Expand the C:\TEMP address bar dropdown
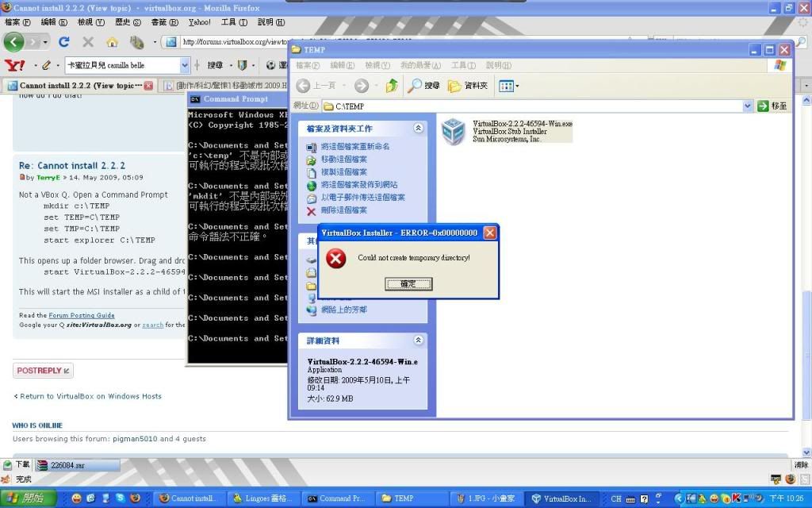812x508 pixels. (747, 106)
